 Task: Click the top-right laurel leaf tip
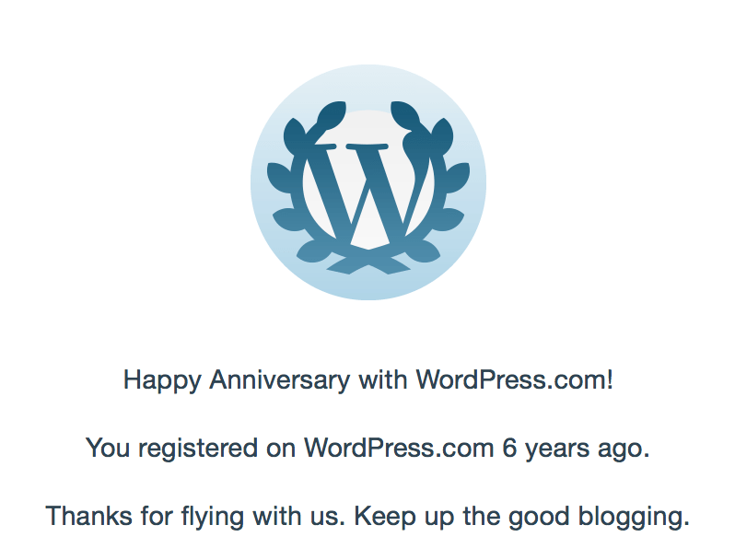coord(403,116)
